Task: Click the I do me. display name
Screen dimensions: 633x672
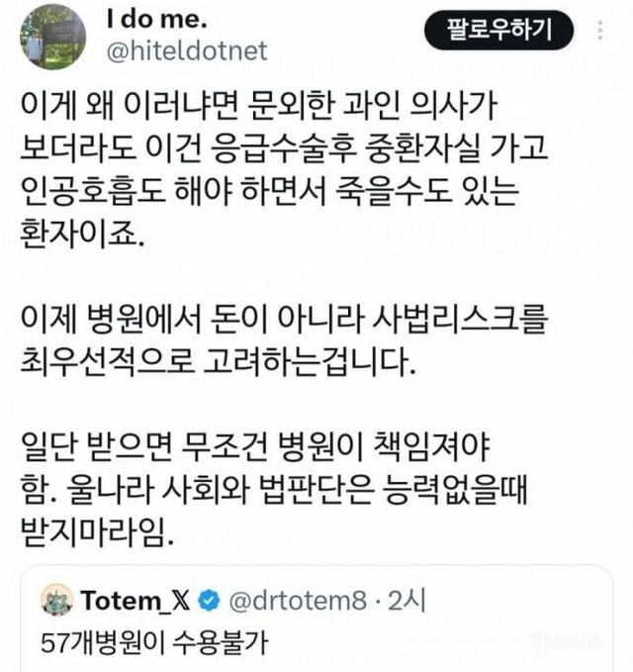Action: pyautogui.click(x=156, y=19)
